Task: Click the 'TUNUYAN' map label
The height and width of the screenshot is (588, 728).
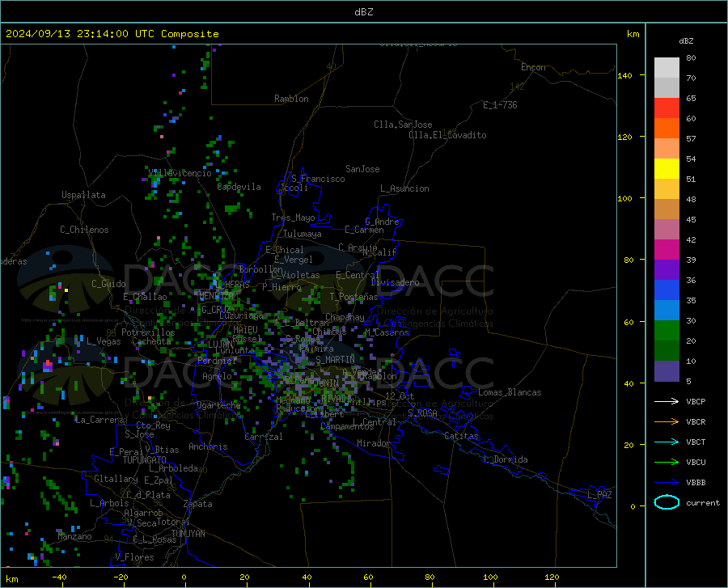Action: pyautogui.click(x=188, y=533)
